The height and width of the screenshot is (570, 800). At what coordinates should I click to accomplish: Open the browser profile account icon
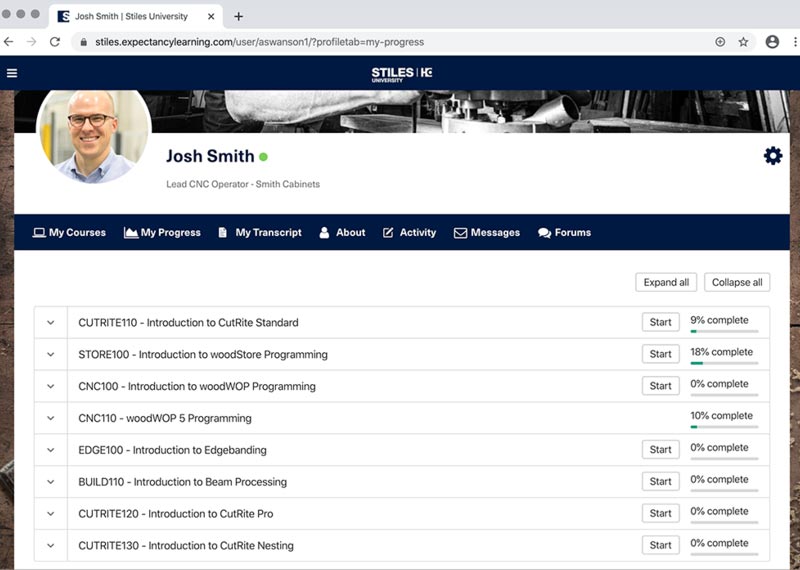click(x=772, y=42)
